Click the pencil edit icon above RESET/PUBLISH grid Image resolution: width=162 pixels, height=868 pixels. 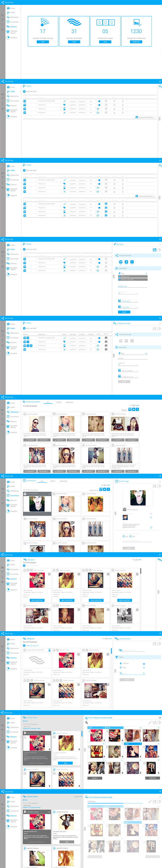point(150,723)
